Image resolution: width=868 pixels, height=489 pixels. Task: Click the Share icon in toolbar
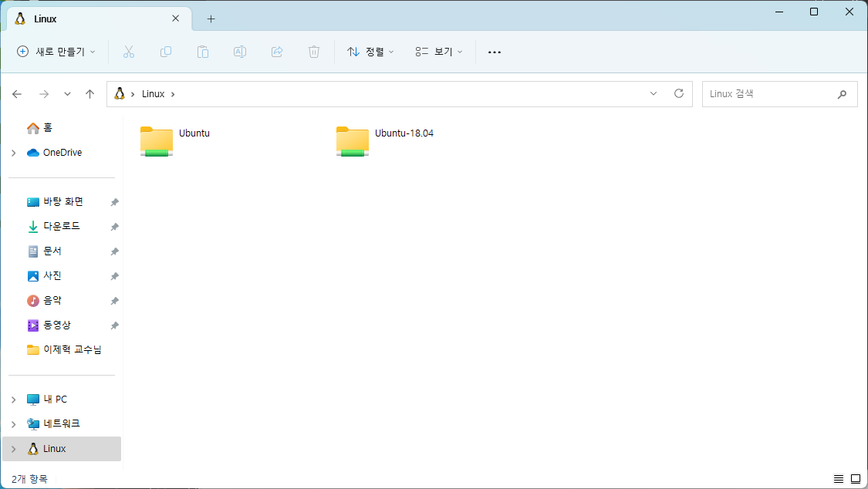click(x=277, y=52)
